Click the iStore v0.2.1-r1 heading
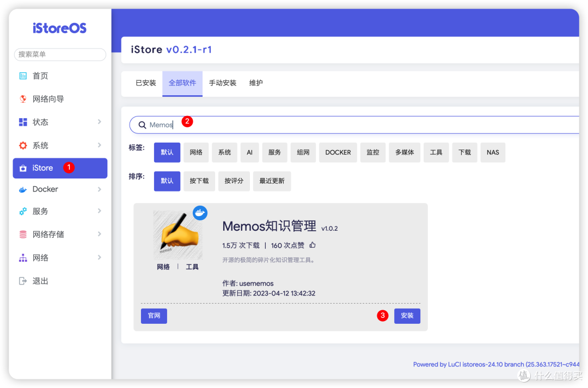Screen dimensions: 588x388 (x=171, y=50)
